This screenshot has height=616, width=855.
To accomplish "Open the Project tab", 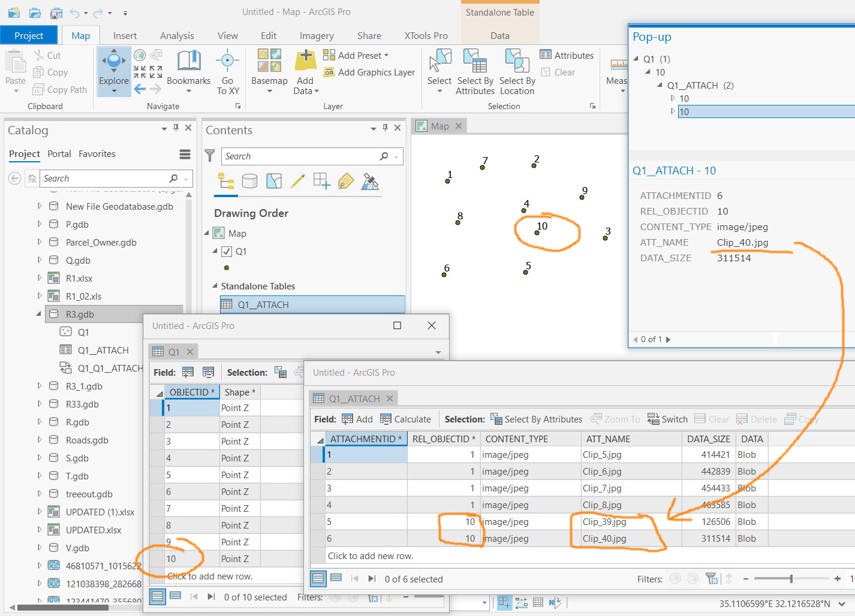I will pyautogui.click(x=29, y=35).
